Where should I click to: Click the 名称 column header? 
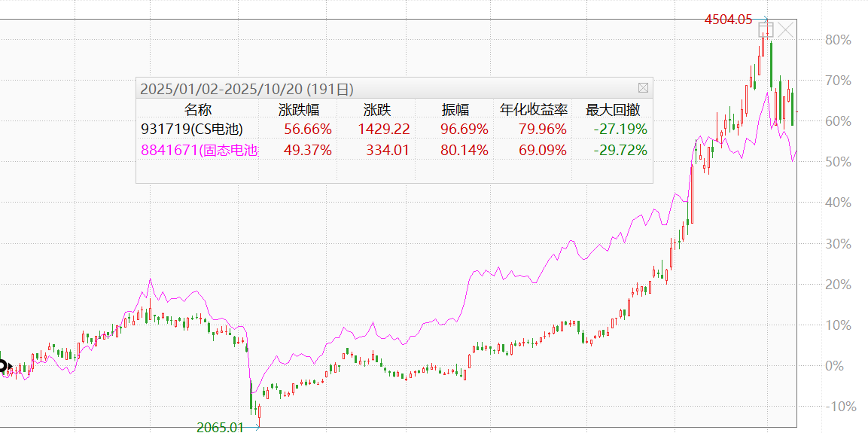click(198, 110)
